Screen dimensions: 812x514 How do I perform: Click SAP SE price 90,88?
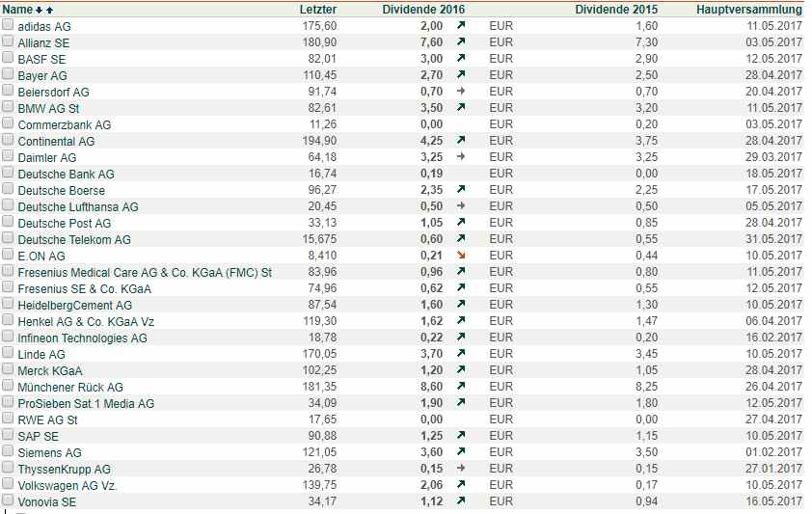322,436
